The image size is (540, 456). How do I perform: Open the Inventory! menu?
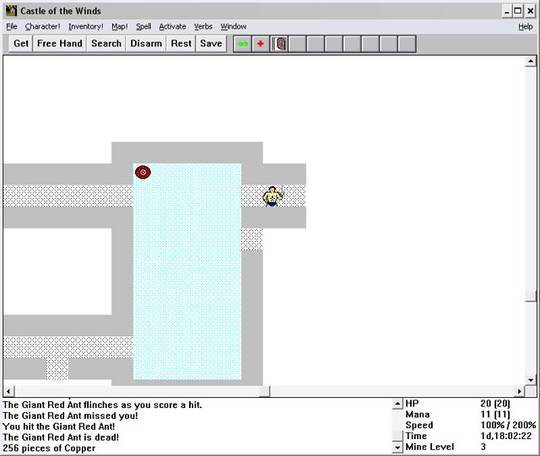click(x=86, y=27)
